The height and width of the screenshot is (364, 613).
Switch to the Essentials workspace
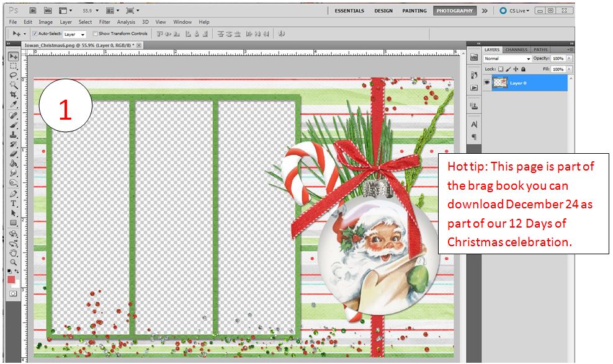coord(349,11)
